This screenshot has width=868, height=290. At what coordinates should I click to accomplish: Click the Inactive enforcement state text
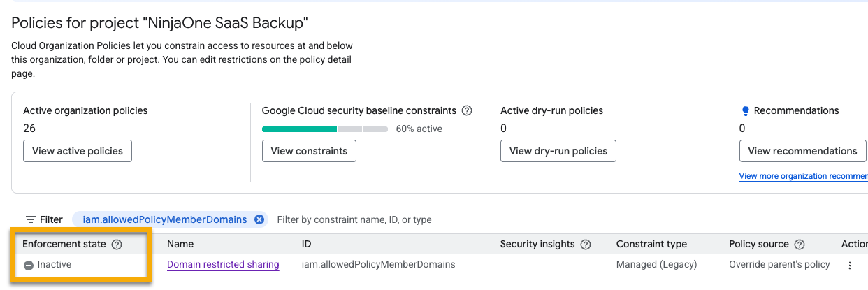55,265
